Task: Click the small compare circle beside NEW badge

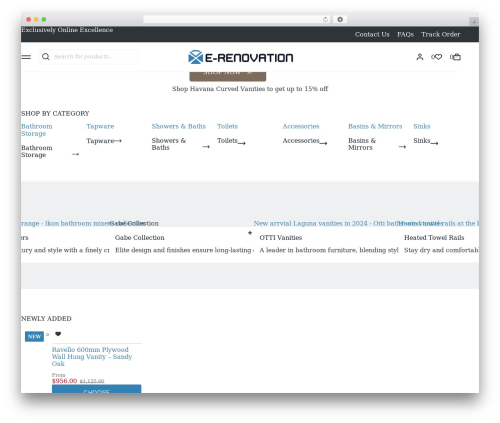Action: [x=48, y=334]
